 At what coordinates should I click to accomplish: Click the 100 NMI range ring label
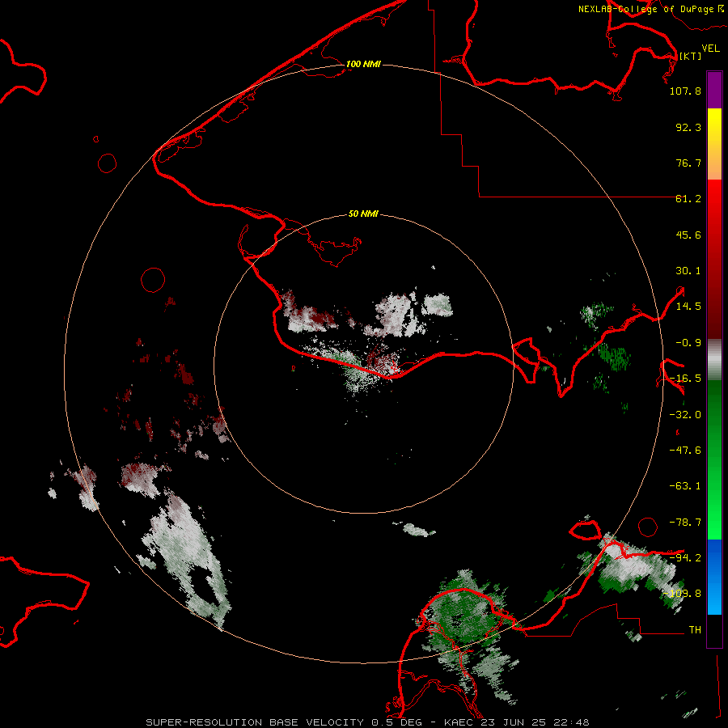point(363,64)
